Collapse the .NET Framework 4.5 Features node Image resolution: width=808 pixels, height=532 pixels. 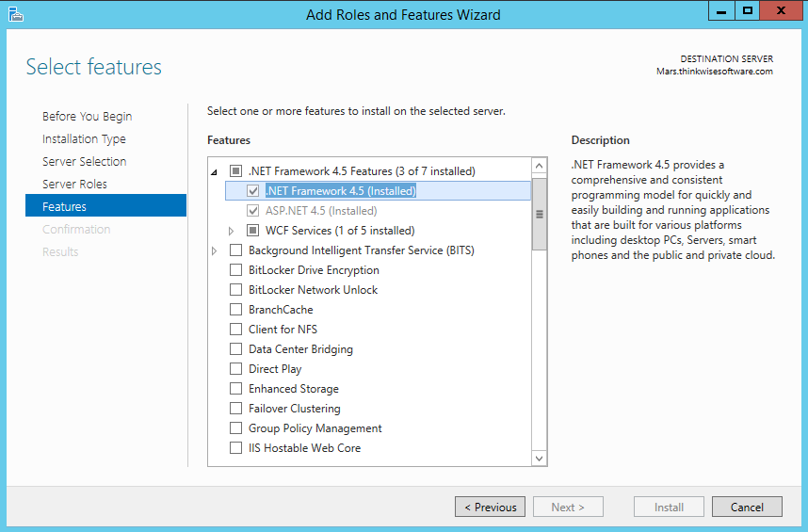[x=214, y=171]
